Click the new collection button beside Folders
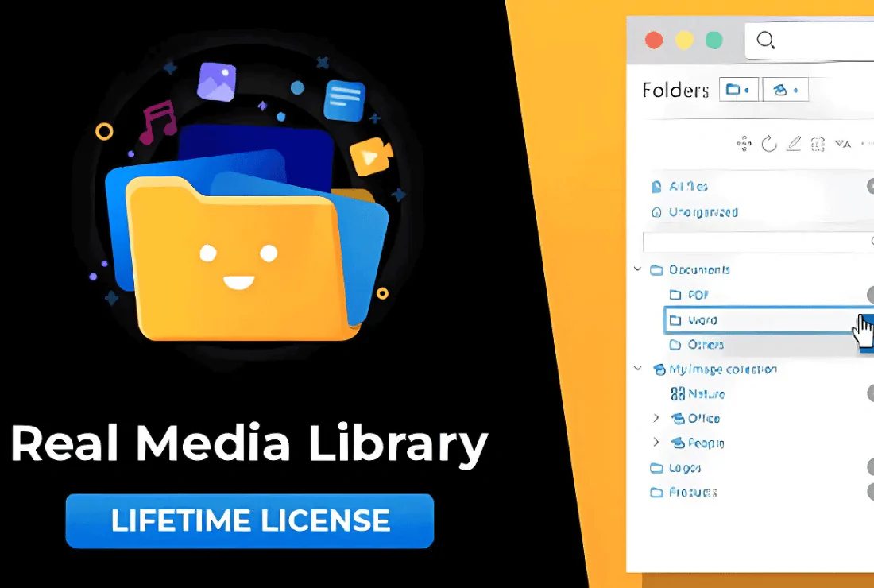 (785, 90)
